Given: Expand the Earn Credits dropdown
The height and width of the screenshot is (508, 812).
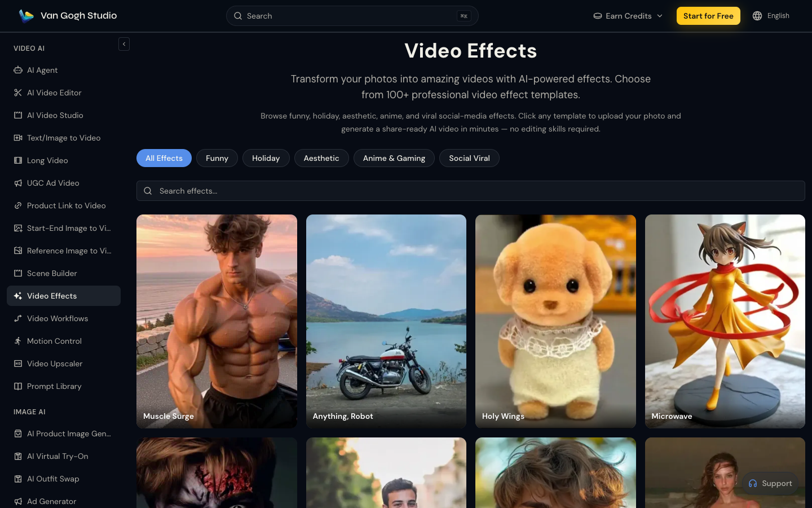Looking at the screenshot, I should [628, 16].
